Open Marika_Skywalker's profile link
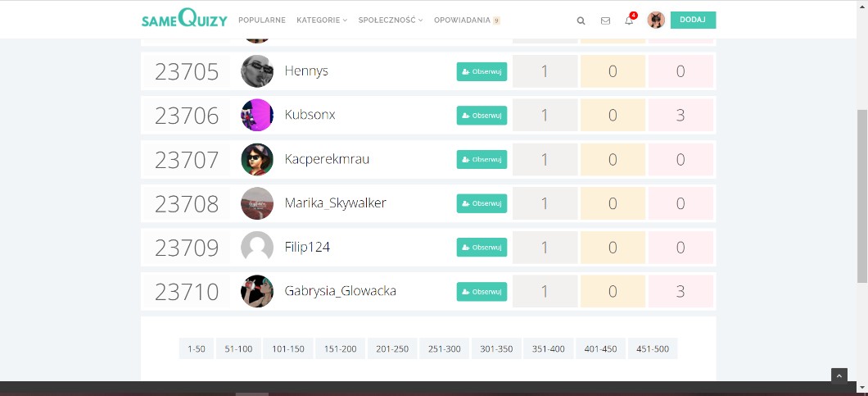The height and width of the screenshot is (396, 868). pyautogui.click(x=336, y=203)
